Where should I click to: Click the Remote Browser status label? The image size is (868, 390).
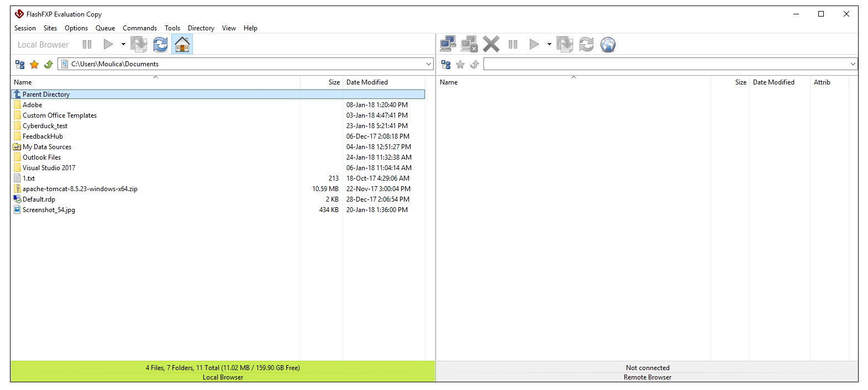pos(648,377)
